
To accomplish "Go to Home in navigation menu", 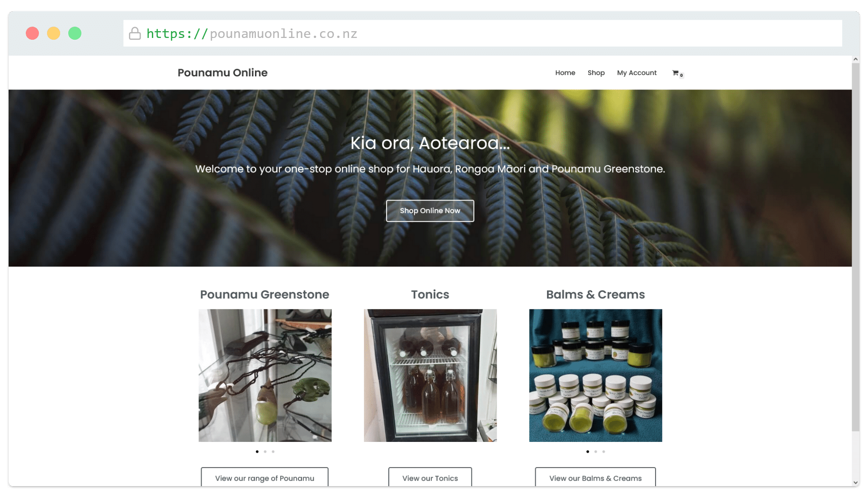I will 565,73.
